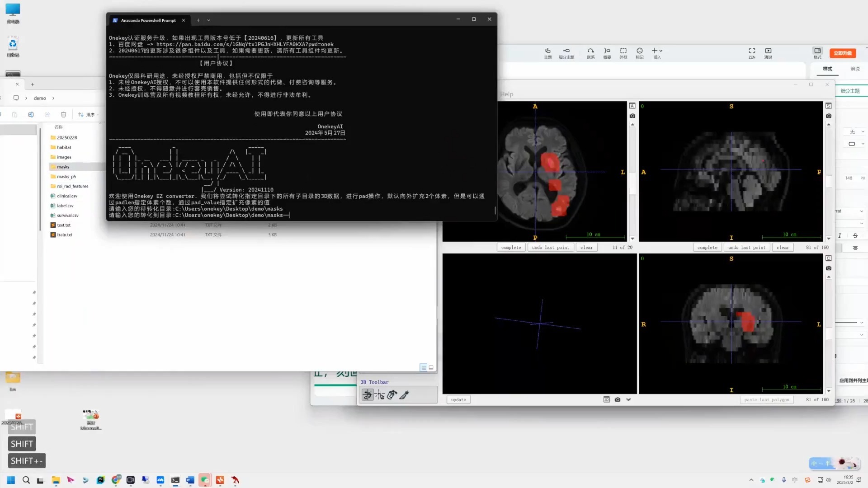This screenshot has height=488, width=868.
Task: Switch Explorer to details view icon
Action: coord(423,367)
